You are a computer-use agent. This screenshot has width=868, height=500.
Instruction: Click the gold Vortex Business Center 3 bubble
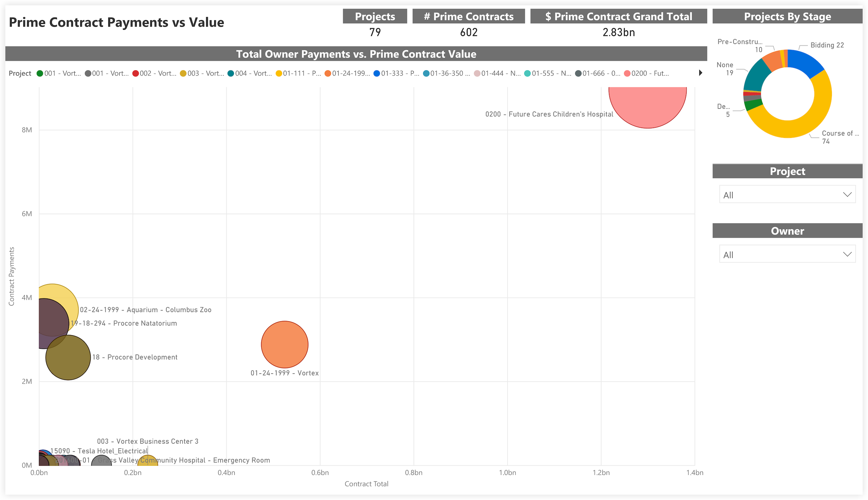click(x=148, y=460)
